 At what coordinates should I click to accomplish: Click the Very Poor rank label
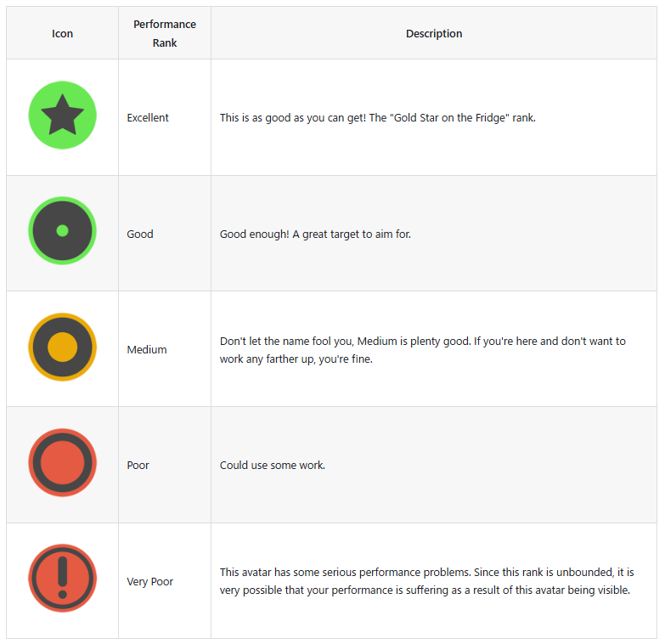149,581
